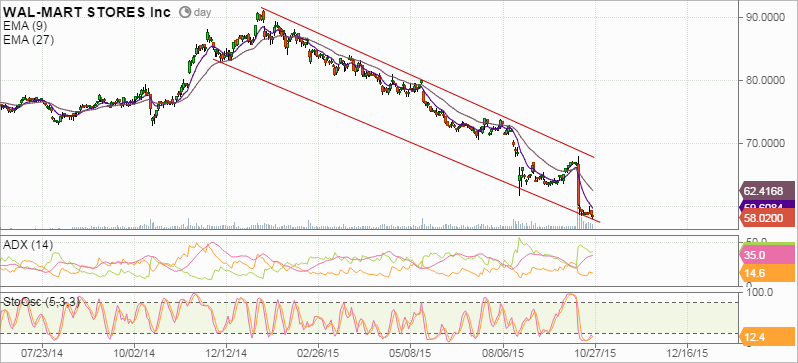
Task: Click the 14.6 orange ADX value tag
Action: click(766, 273)
